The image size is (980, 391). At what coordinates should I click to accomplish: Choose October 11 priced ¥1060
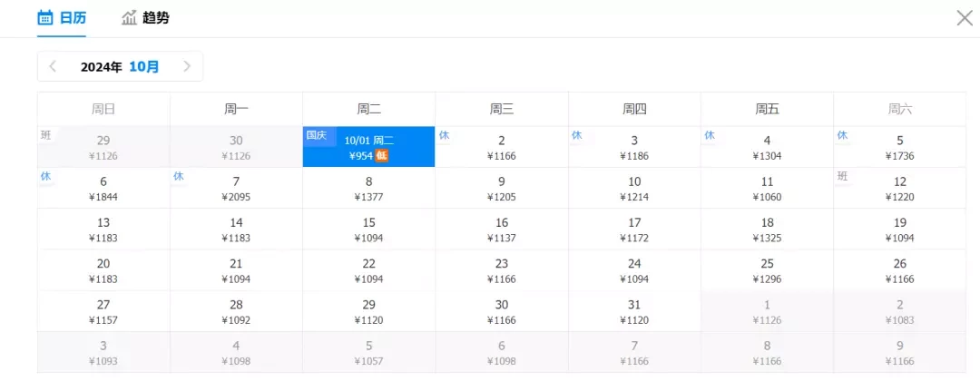coord(767,188)
